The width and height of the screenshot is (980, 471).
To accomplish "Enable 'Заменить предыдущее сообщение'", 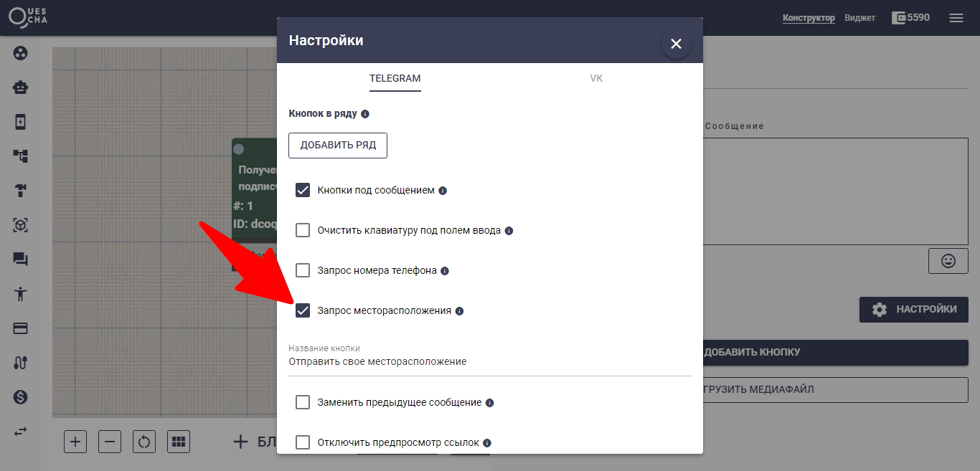I will click(x=303, y=402).
